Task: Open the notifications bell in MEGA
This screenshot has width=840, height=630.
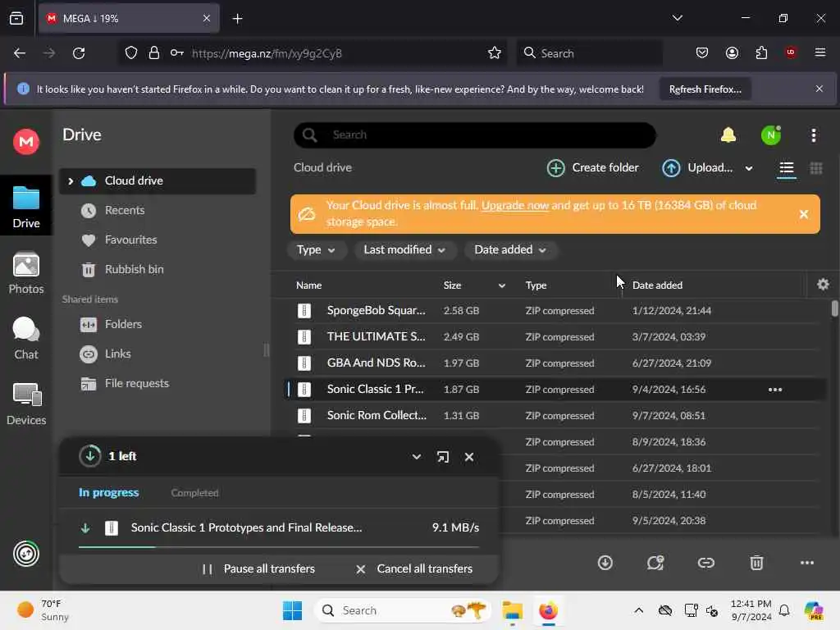Action: [728, 135]
